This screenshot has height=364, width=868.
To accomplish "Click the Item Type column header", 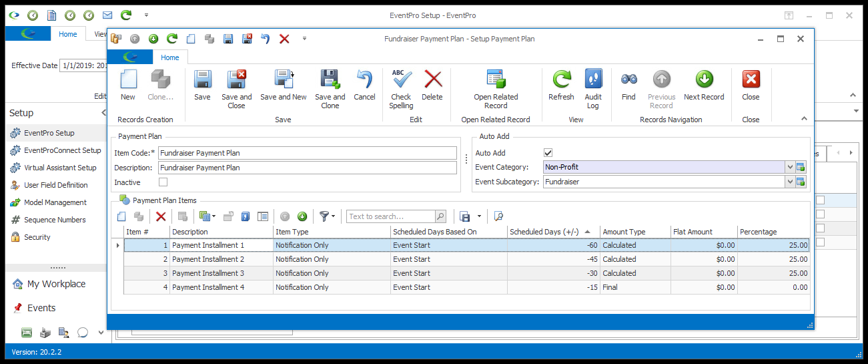I will [x=332, y=232].
